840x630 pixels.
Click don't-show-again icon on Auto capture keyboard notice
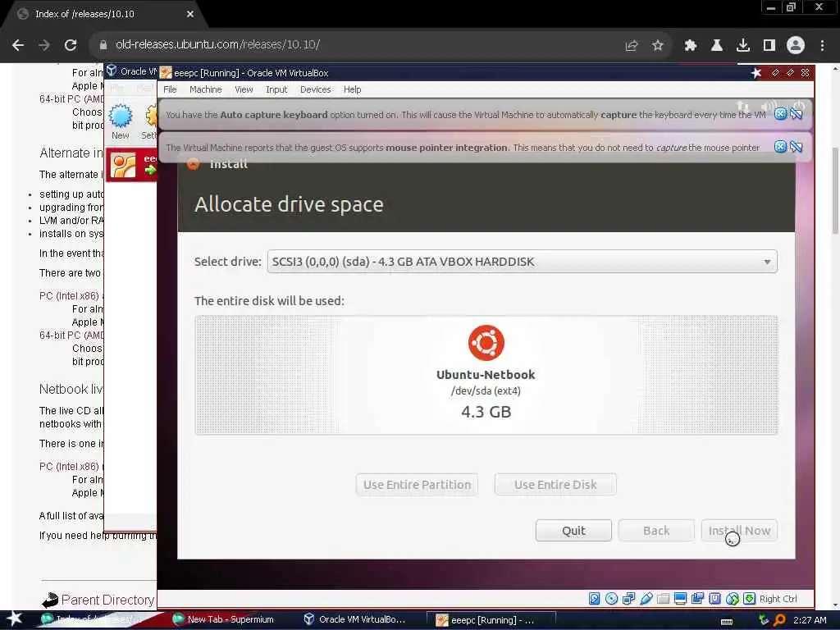coord(797,114)
